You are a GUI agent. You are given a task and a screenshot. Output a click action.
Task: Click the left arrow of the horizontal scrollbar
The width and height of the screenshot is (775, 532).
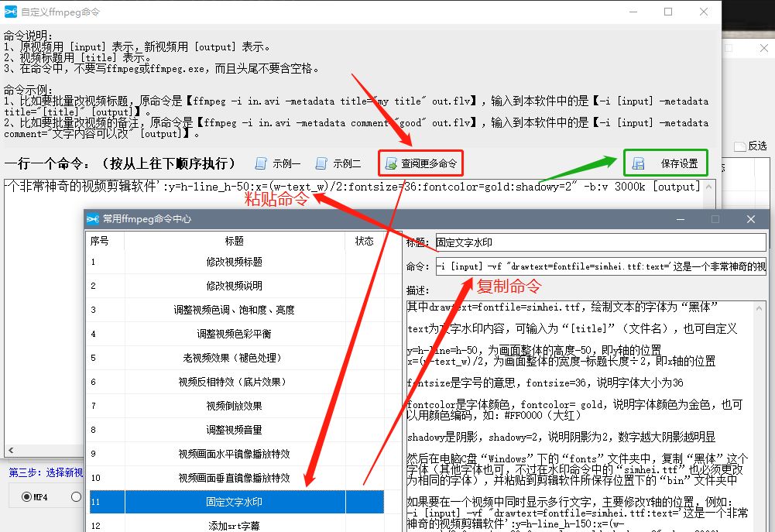[x=11, y=450]
